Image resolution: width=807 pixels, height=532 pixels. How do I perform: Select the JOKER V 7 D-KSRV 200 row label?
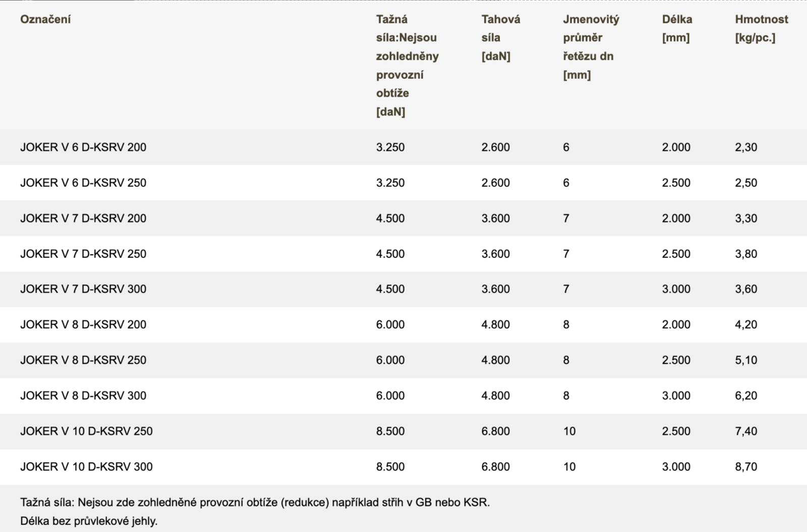83,218
